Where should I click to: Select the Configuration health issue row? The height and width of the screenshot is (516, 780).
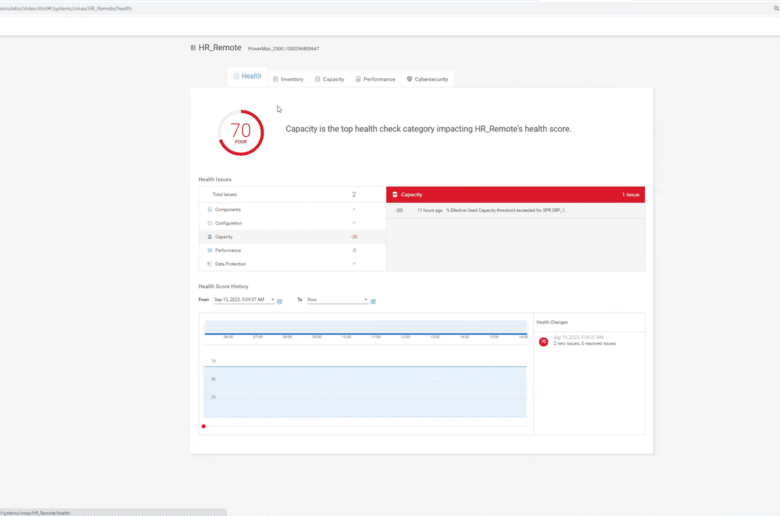[292, 223]
